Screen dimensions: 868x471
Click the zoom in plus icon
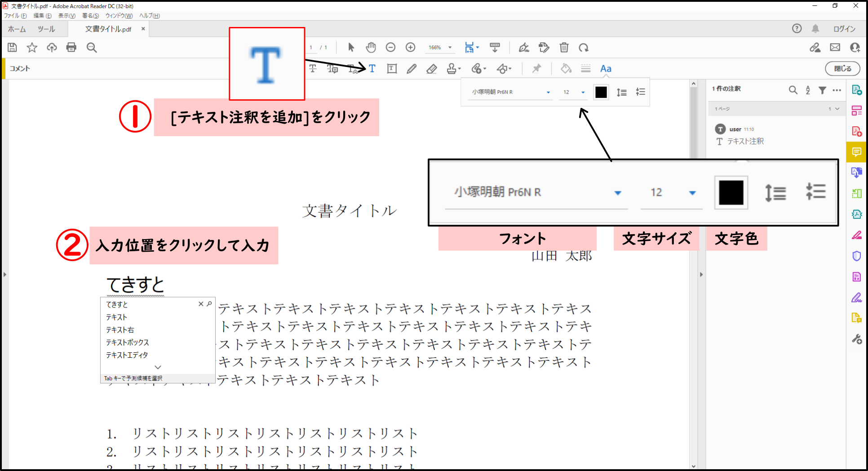pos(410,48)
